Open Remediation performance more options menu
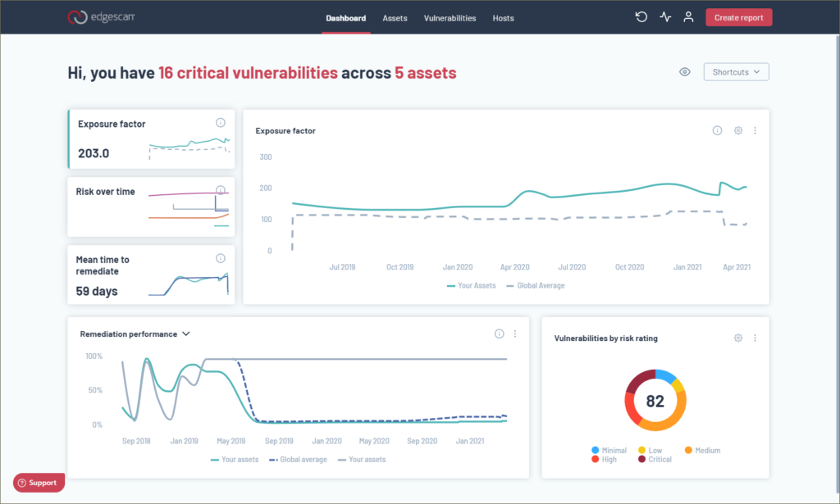The width and height of the screenshot is (840, 504). tap(515, 334)
